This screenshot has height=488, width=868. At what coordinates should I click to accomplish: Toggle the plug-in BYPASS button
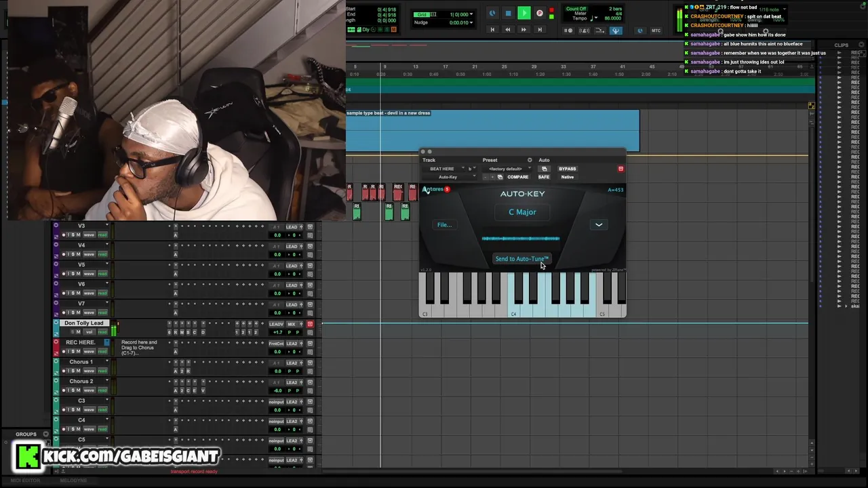[x=568, y=169]
